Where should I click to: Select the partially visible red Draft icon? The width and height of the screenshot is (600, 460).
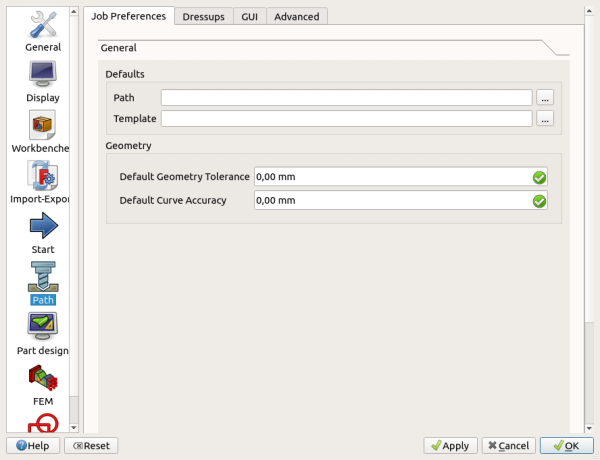point(43,422)
